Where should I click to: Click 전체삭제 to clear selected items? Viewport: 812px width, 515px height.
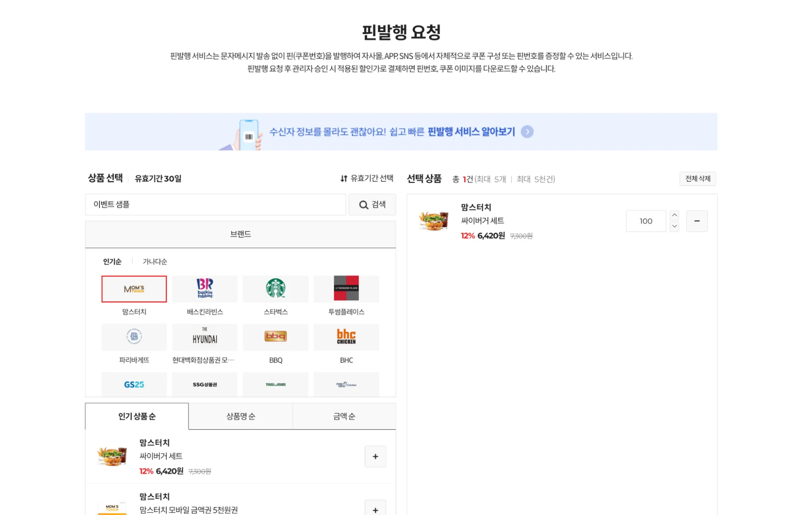coord(697,178)
